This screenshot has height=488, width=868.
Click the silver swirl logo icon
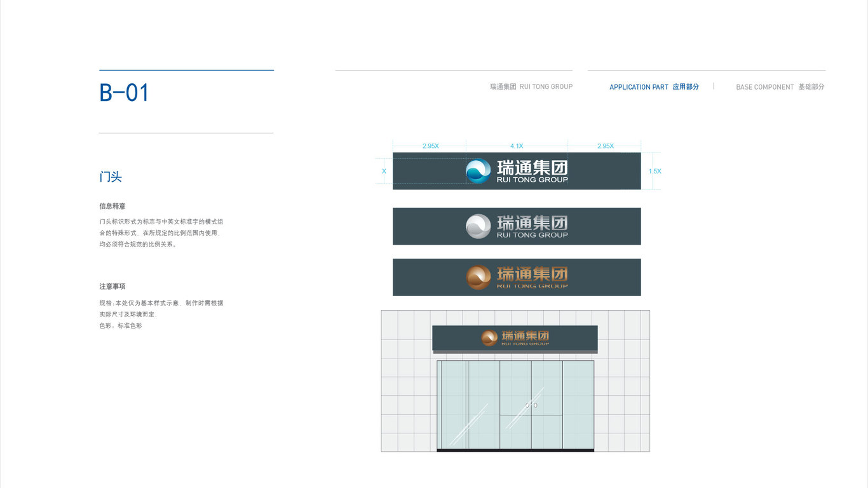tap(478, 226)
